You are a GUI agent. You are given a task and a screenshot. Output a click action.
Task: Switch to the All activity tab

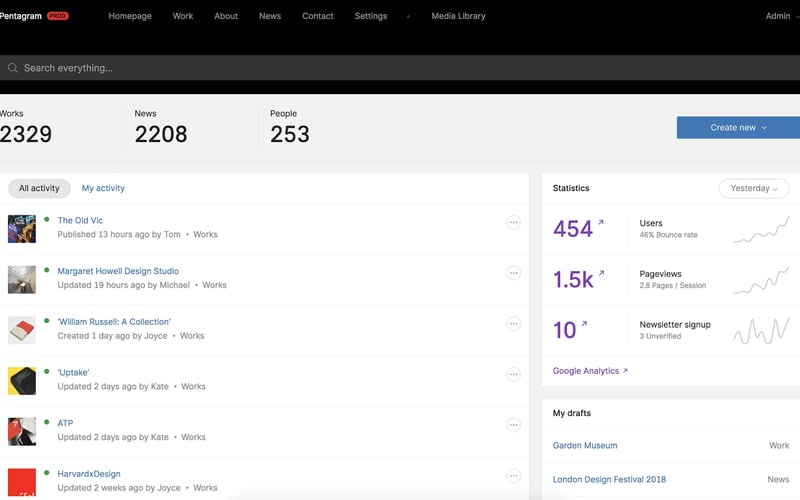coord(39,188)
